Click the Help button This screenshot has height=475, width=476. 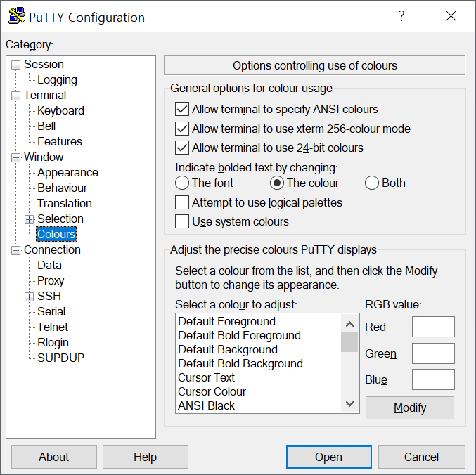[x=146, y=457]
